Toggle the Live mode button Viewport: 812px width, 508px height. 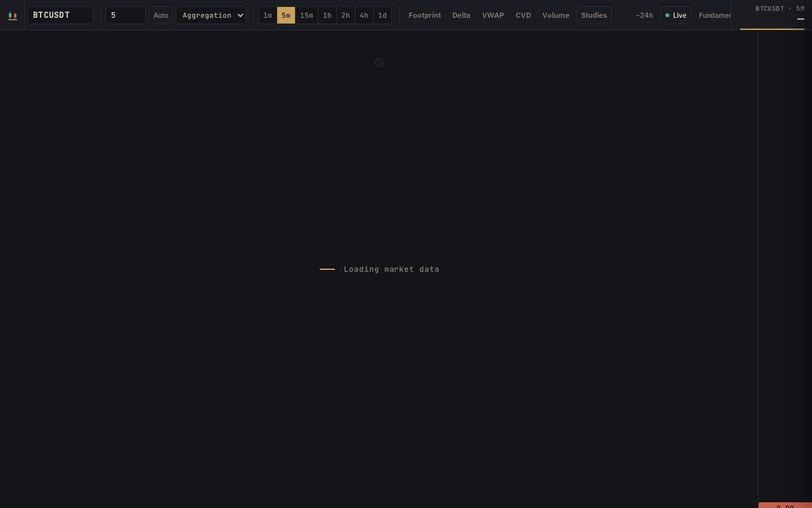(x=676, y=15)
